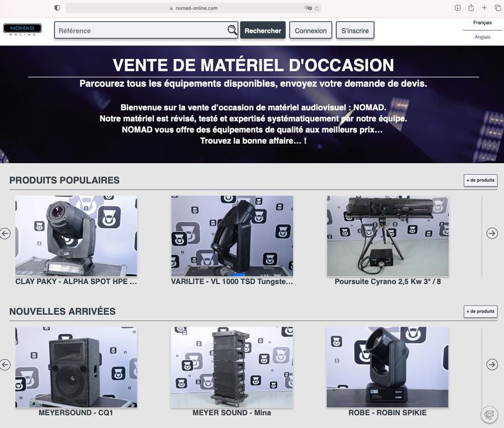The width and height of the screenshot is (504, 428).
Task: Open the Clay Paky Alpha Spot thumbnail
Action: [x=76, y=236]
